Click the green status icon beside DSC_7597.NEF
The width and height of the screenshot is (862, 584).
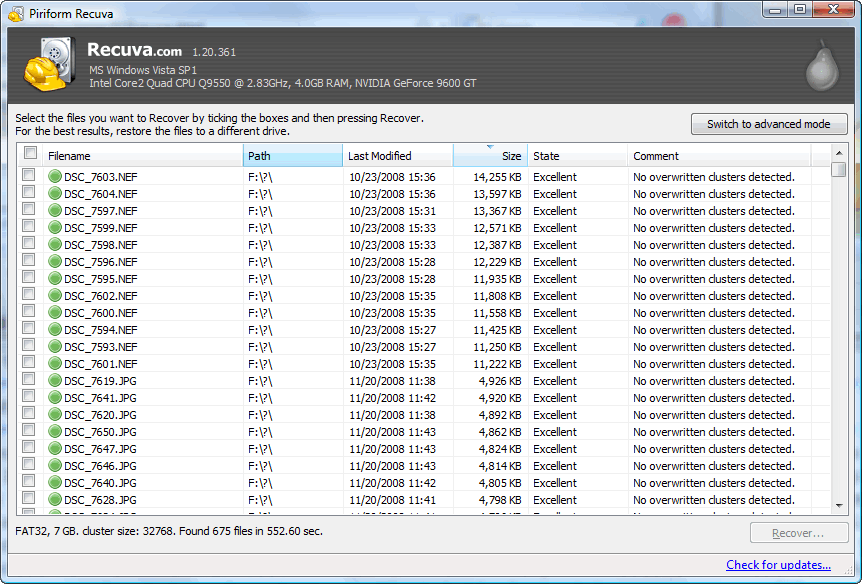54,211
